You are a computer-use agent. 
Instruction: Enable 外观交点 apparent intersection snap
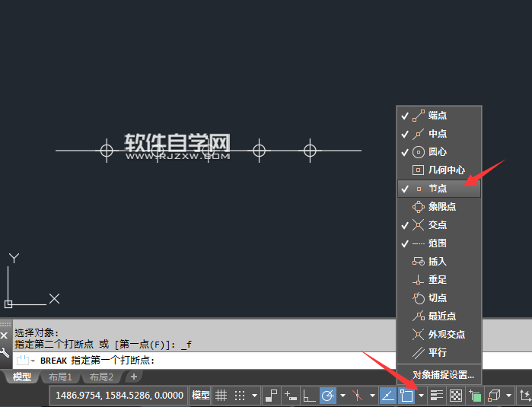tap(439, 335)
